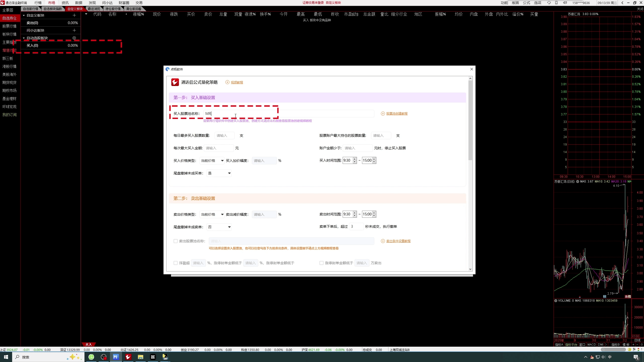Click the refresh icon in top-right toolbar
Screen dimensions: 644x362
tap(549, 3)
